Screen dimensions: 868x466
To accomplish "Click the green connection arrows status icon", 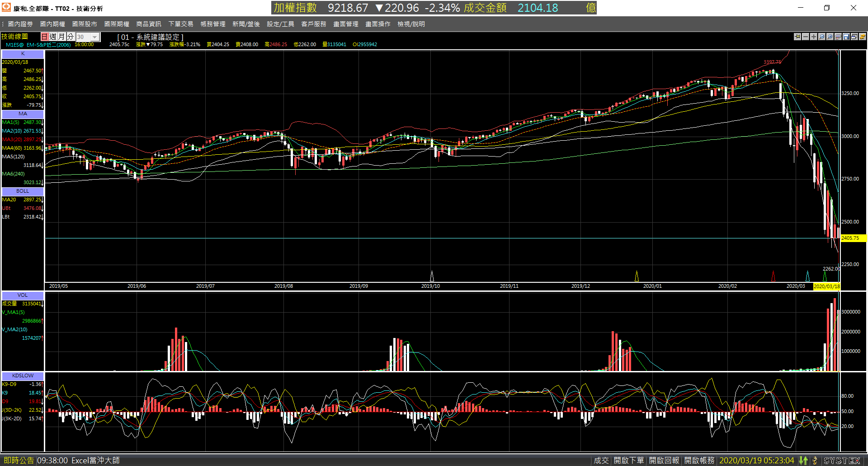I will 803,461.
